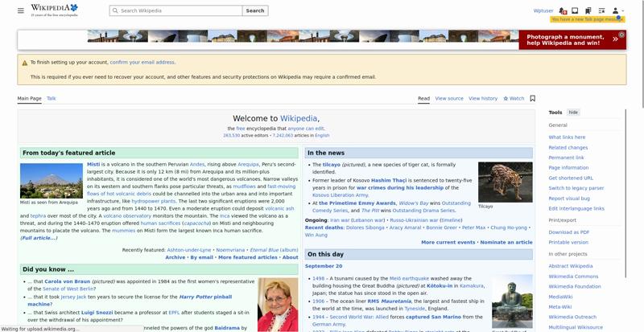This screenshot has height=332, width=644.
Task: Open the hamburger main menu
Action: pos(21,10)
